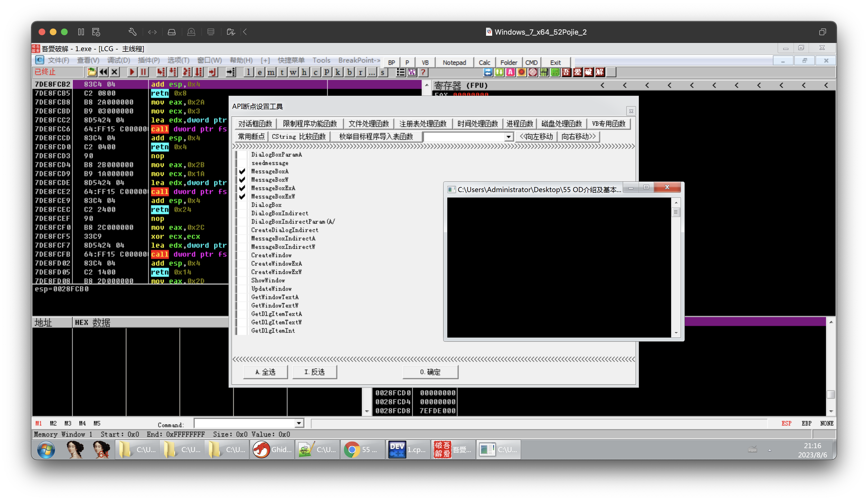Open breakpoints window via 'b' icon
The image size is (868, 501).
(349, 72)
